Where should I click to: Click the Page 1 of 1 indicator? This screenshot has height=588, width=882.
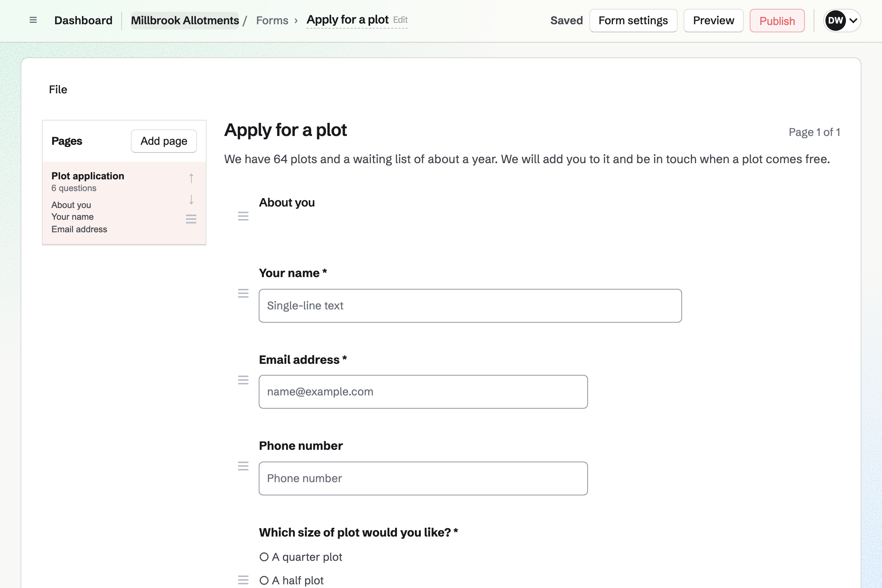click(814, 132)
